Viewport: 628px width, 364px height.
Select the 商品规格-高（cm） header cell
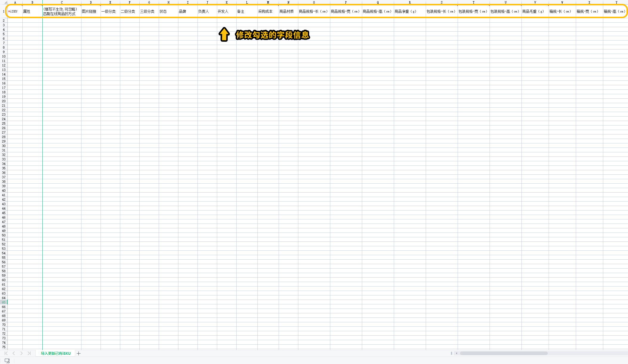coord(378,11)
